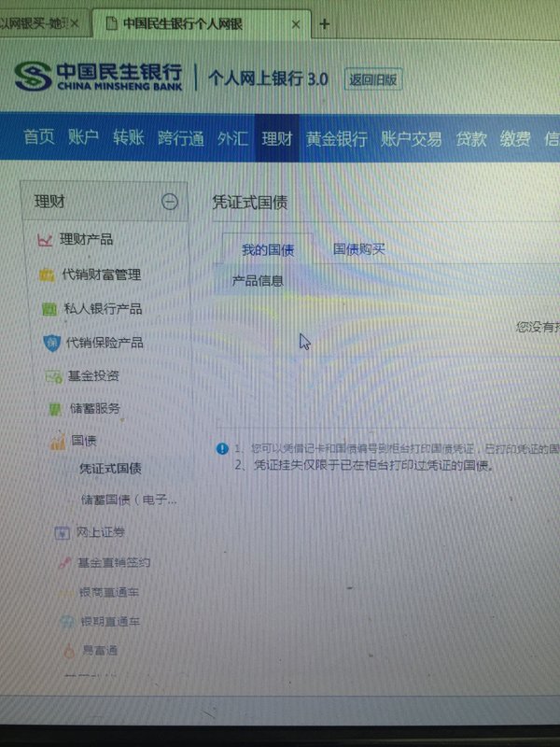This screenshot has height=747, width=560.
Task: Open the 转账 nav menu
Action: [x=129, y=137]
